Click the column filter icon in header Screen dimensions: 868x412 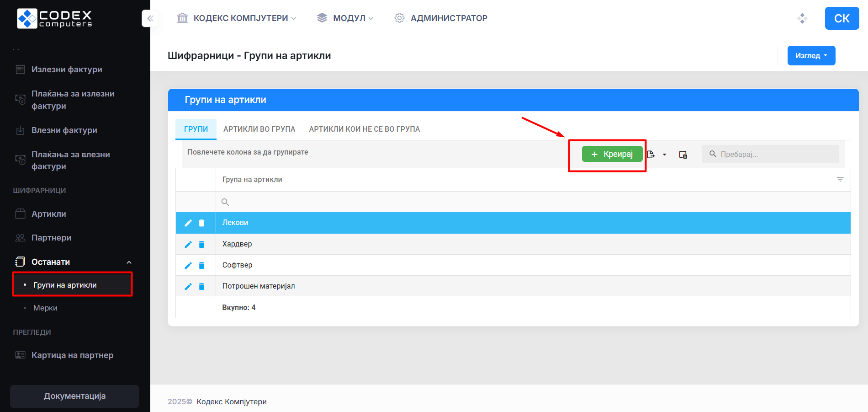point(840,180)
